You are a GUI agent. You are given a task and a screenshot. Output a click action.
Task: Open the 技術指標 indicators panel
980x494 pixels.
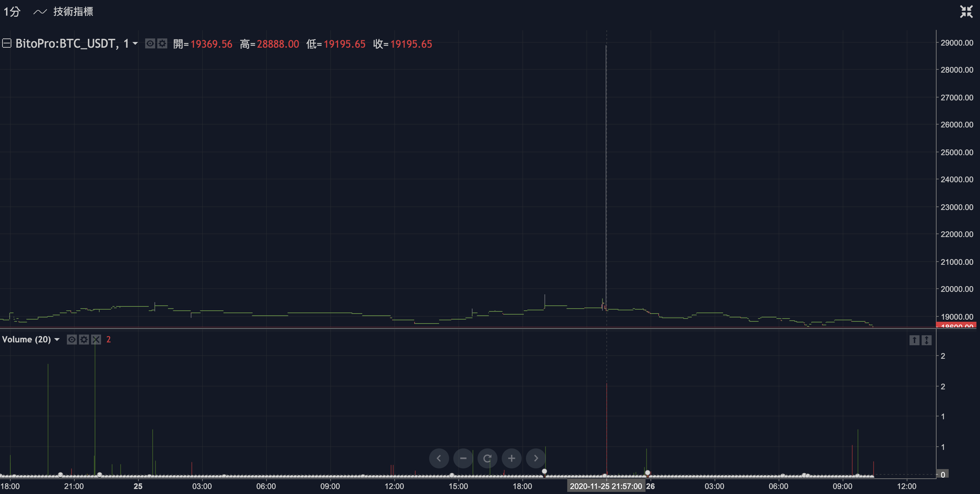[73, 11]
